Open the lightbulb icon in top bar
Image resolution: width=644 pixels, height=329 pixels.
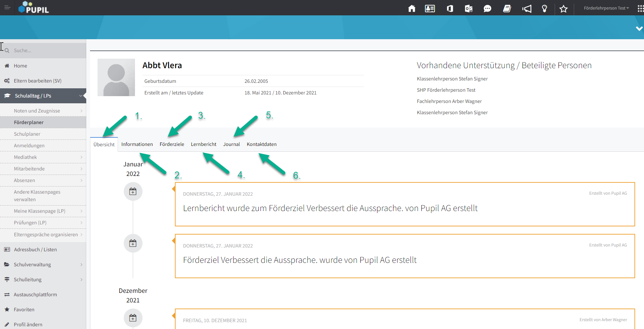point(544,9)
